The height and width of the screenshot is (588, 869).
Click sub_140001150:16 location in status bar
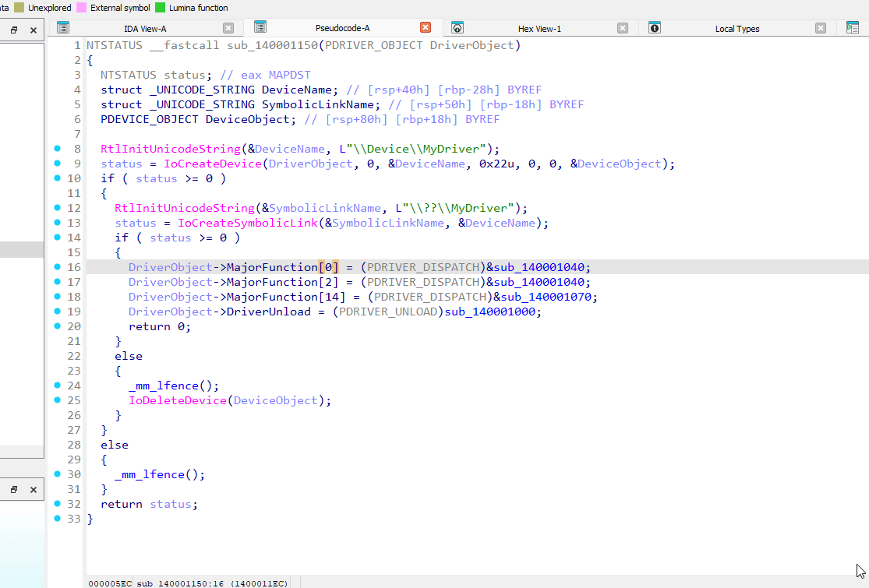coord(180,583)
